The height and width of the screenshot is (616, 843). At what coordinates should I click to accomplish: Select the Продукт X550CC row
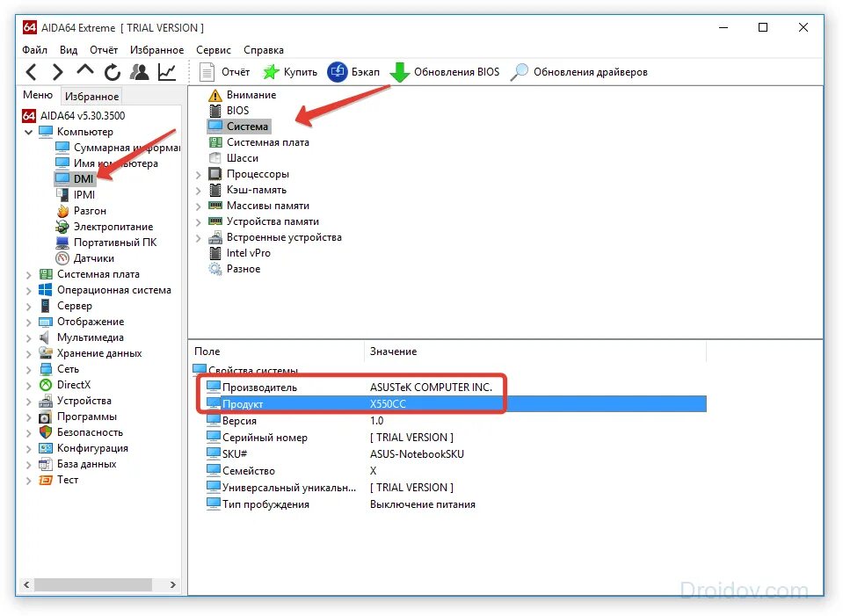(456, 403)
